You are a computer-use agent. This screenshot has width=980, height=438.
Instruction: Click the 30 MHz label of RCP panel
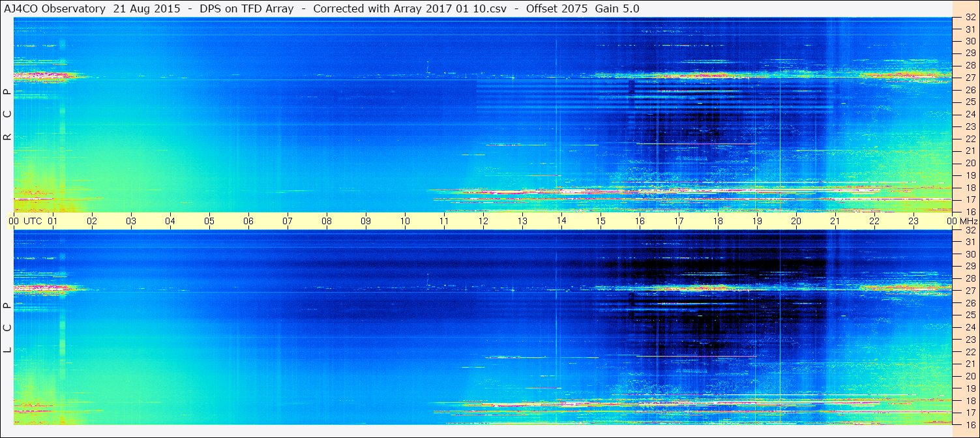click(970, 41)
